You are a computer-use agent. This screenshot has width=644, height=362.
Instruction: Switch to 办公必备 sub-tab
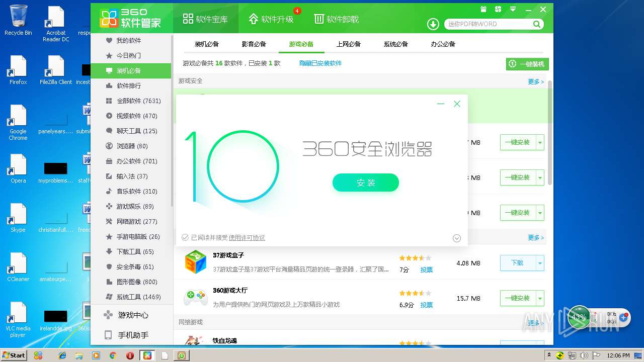tap(443, 44)
